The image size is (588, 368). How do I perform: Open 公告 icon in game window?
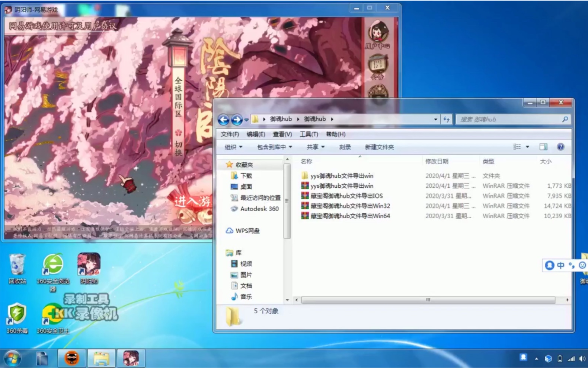tap(378, 67)
